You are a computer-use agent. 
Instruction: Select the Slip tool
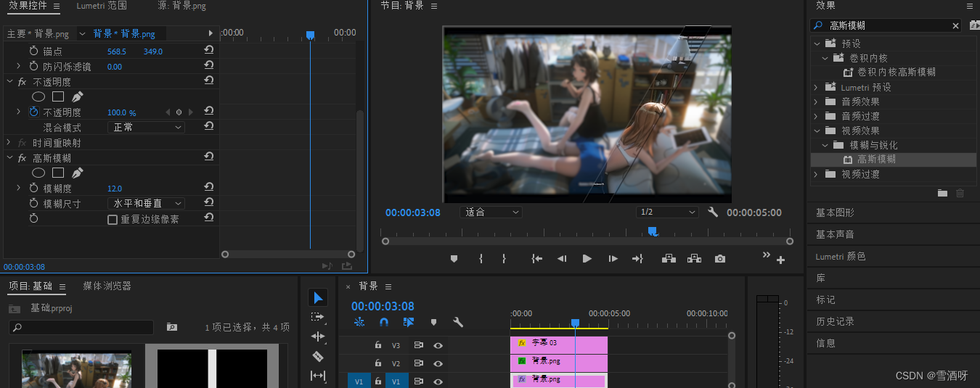[318, 376]
